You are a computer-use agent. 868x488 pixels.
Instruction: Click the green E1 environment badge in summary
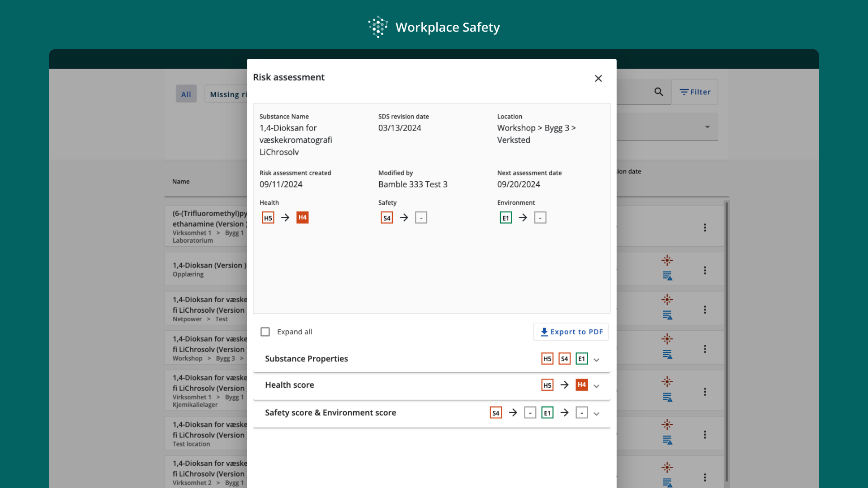coord(506,218)
